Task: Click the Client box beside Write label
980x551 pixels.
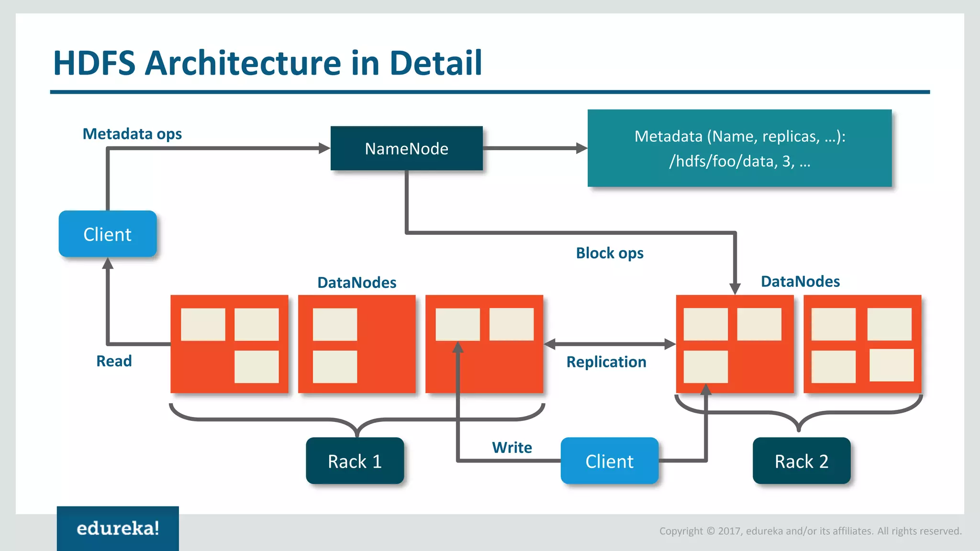Action: click(609, 461)
